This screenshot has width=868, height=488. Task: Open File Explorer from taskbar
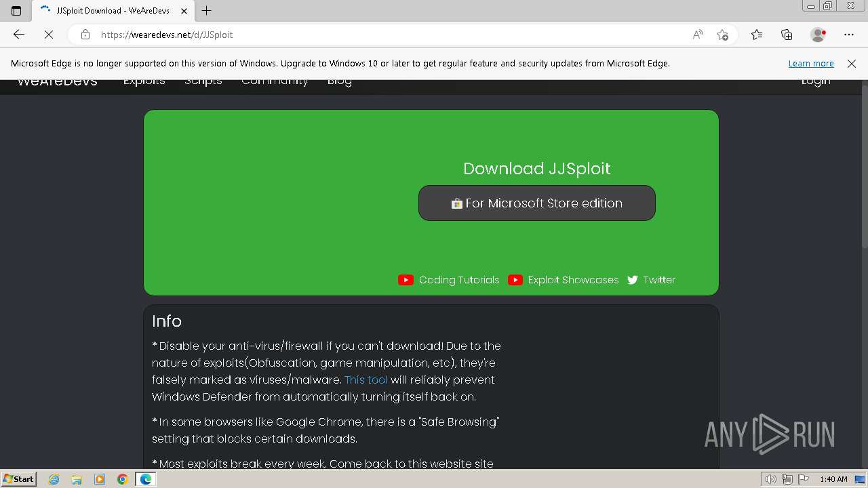tap(77, 479)
